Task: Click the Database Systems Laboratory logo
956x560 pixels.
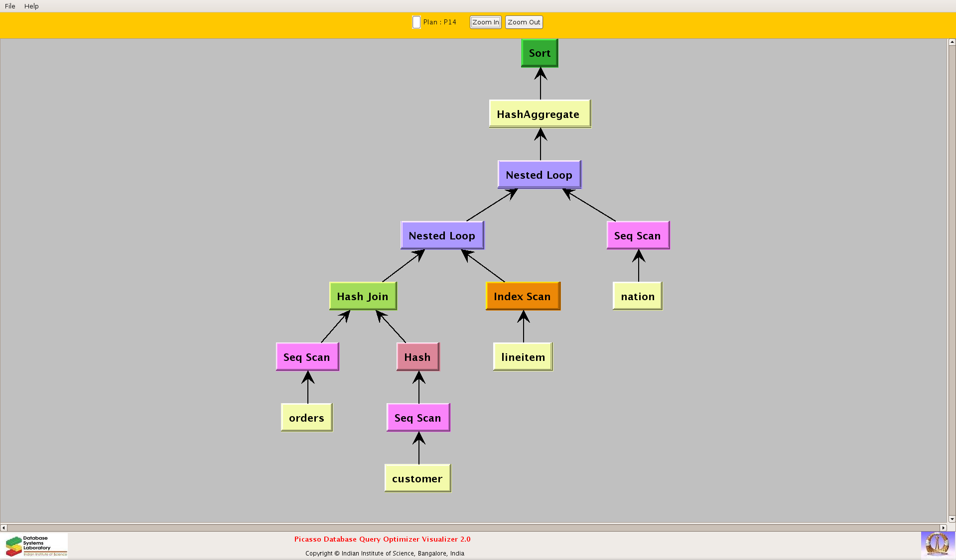Action: pos(36,546)
